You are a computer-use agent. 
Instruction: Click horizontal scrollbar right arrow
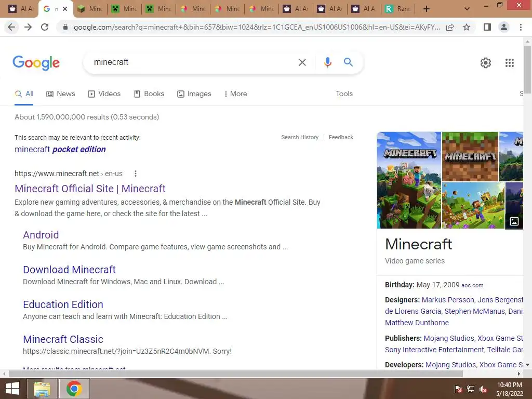(519, 374)
